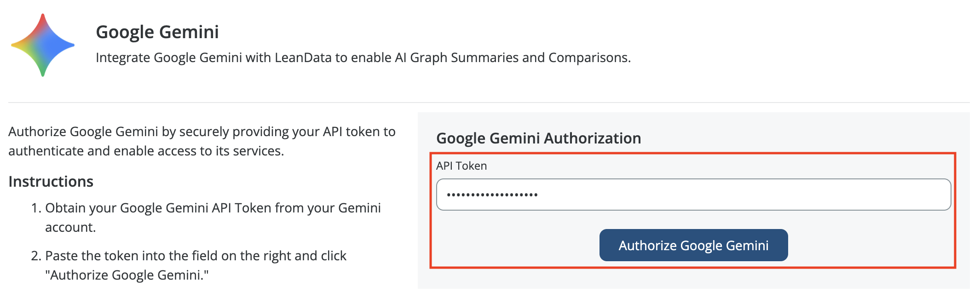
Task: Click the "API Token" field label
Action: coord(461,166)
